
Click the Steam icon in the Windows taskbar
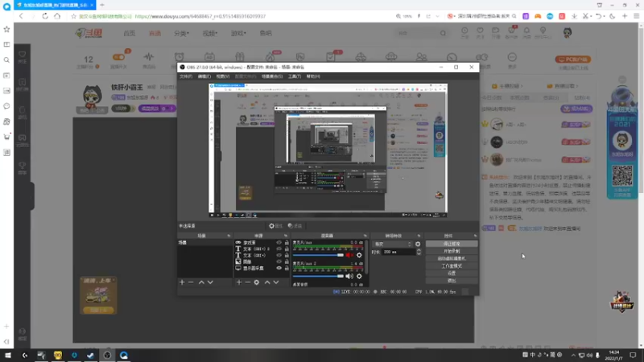point(90,356)
